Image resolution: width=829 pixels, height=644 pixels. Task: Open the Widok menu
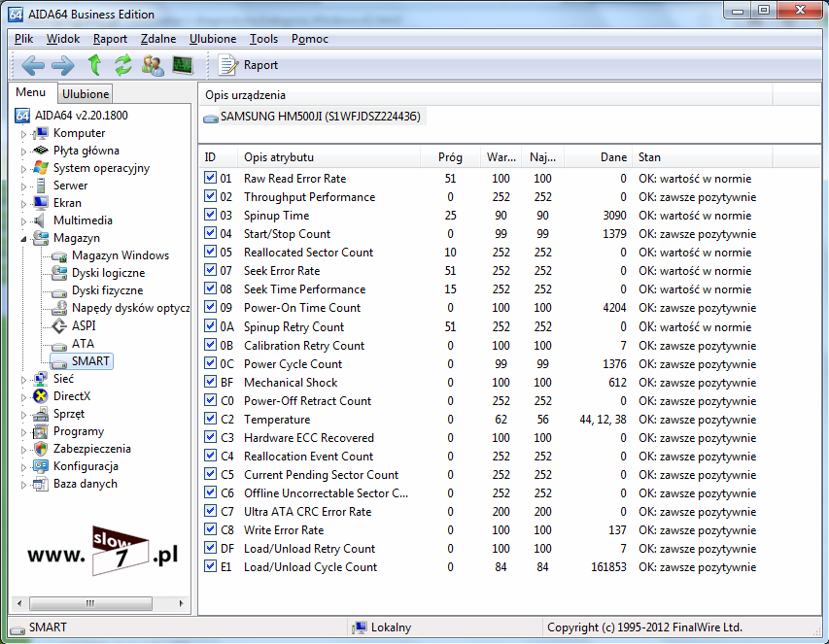click(63, 39)
